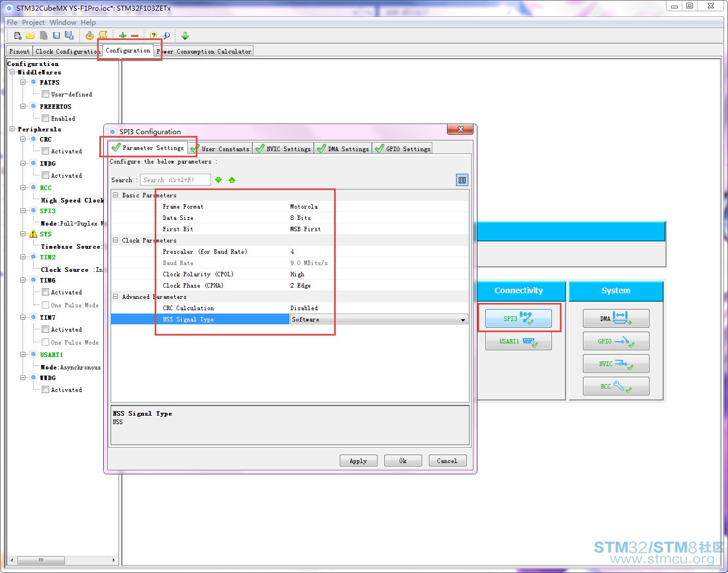Click the gray Import Project toolbar icon
728x573 pixels.
(43, 36)
